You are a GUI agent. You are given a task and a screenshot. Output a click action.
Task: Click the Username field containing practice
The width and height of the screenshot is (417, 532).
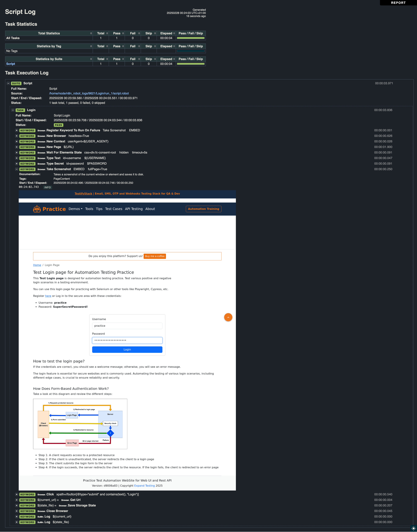(127, 326)
